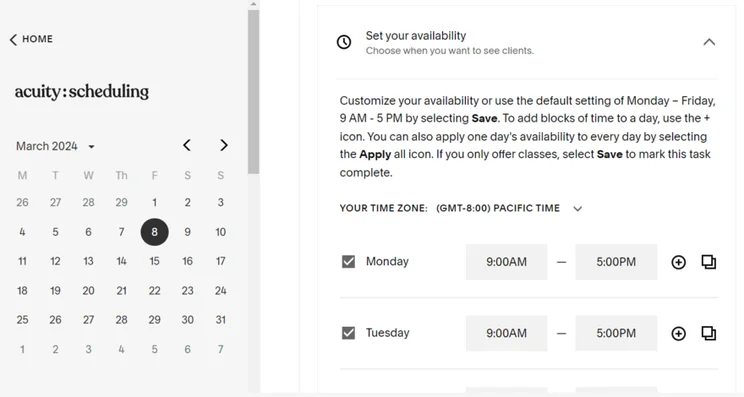This screenshot has width=744, height=397.
Task: Edit Monday start time 9:00AM
Action: coord(506,262)
